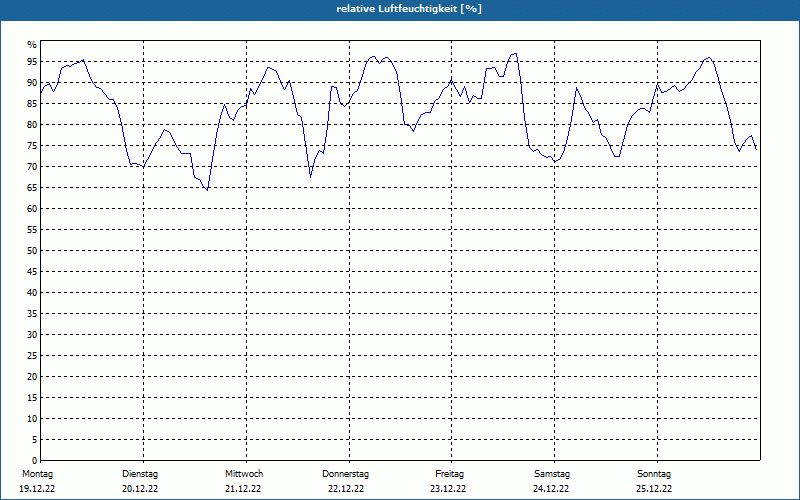
Task: Click the 60 y-axis value
Action: (32, 209)
